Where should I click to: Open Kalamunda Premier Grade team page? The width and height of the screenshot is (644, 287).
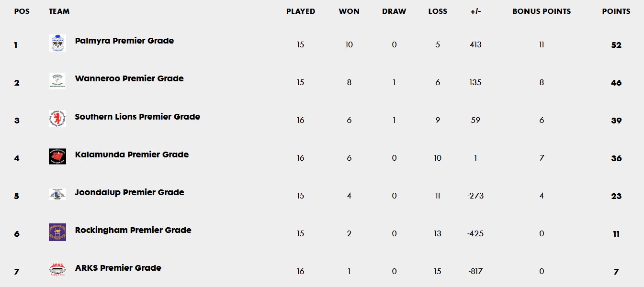click(x=132, y=155)
